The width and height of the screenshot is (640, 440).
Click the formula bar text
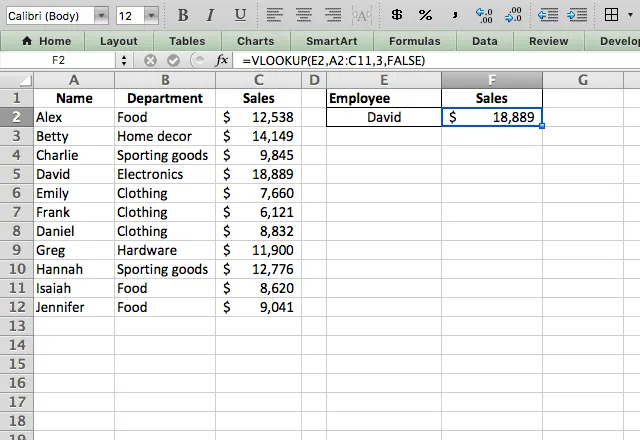[x=340, y=60]
